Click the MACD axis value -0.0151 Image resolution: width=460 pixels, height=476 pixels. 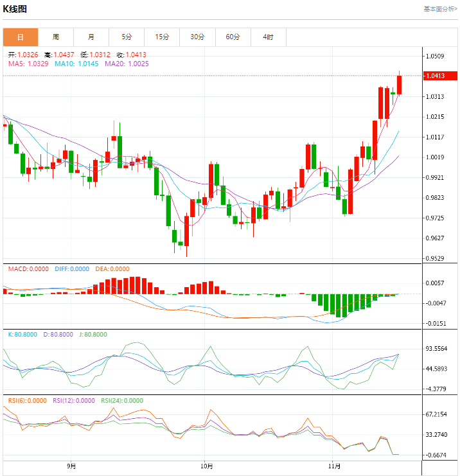(436, 323)
